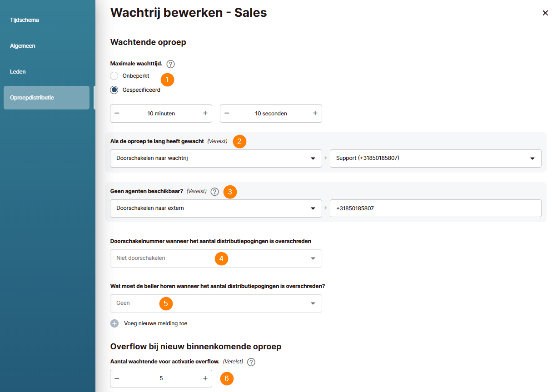Expand the Niet doorschakelen dropdown
Screen dimensions: 552x392
(216, 258)
